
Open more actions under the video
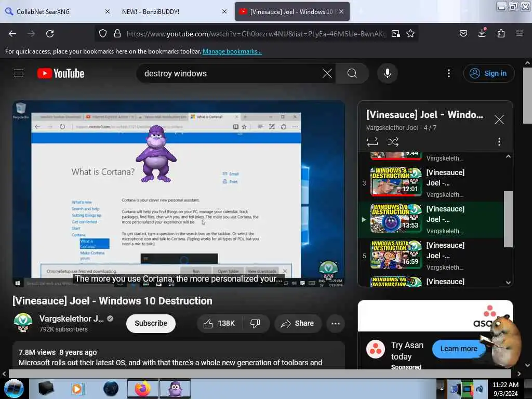[x=336, y=323]
